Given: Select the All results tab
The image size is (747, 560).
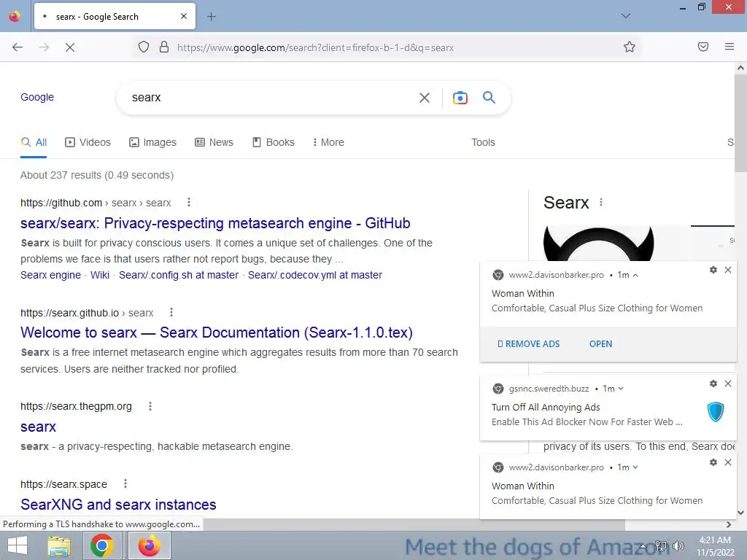Looking at the screenshot, I should pos(34,142).
